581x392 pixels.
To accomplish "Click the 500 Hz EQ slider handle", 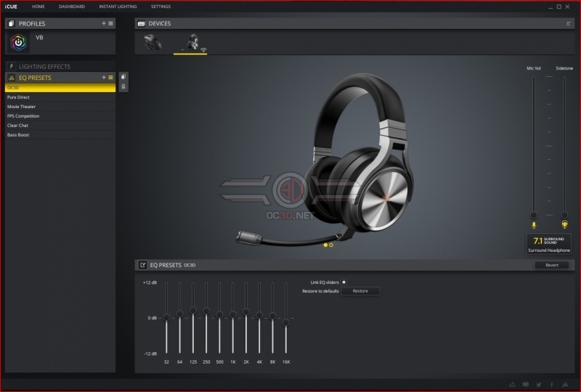I will [x=220, y=314].
